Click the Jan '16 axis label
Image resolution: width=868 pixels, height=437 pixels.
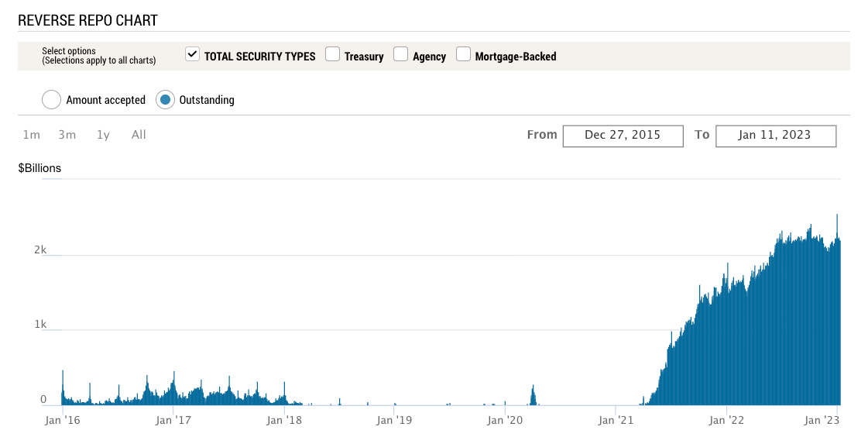63,421
